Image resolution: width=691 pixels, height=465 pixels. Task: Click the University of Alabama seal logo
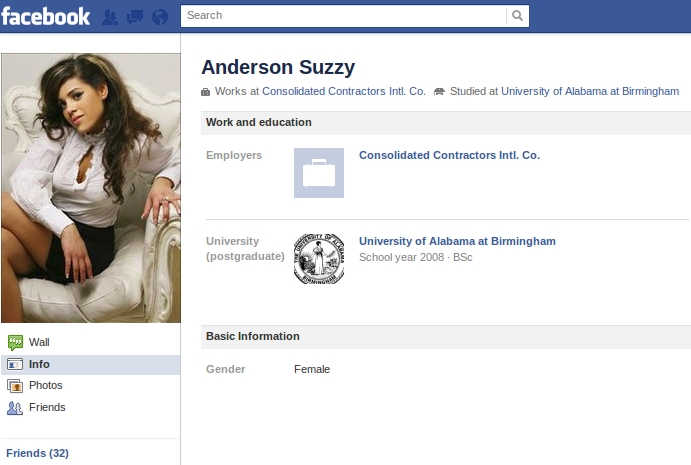(x=319, y=259)
